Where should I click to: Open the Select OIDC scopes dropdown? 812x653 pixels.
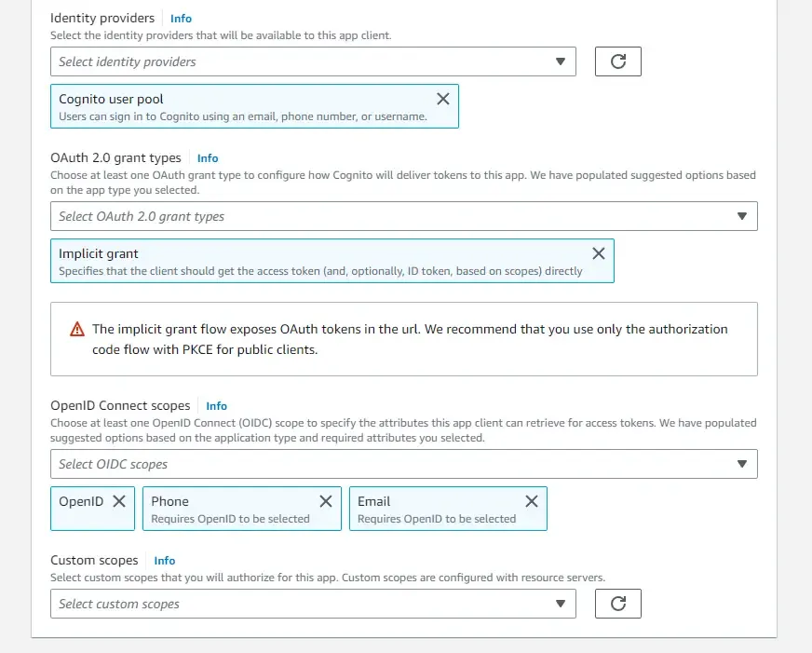click(742, 463)
